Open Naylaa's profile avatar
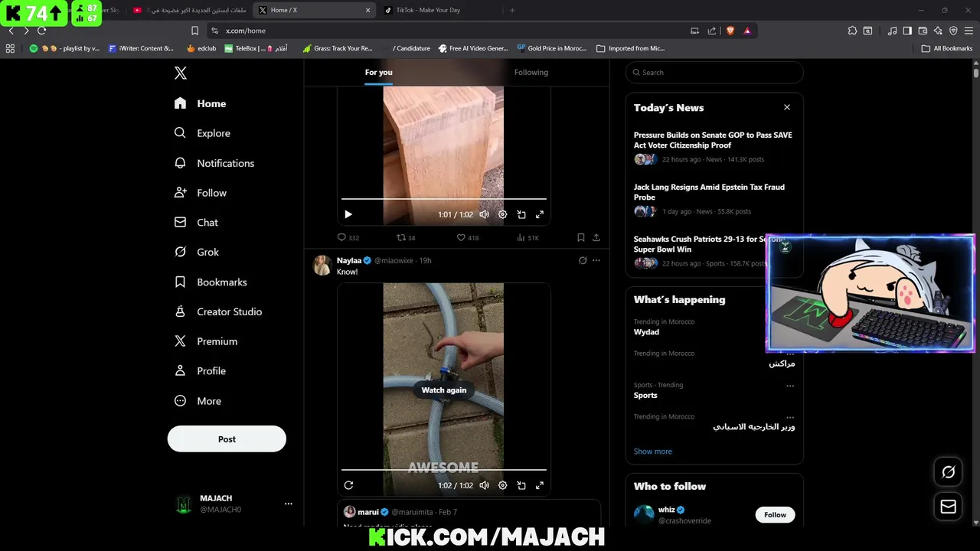 [x=322, y=265]
